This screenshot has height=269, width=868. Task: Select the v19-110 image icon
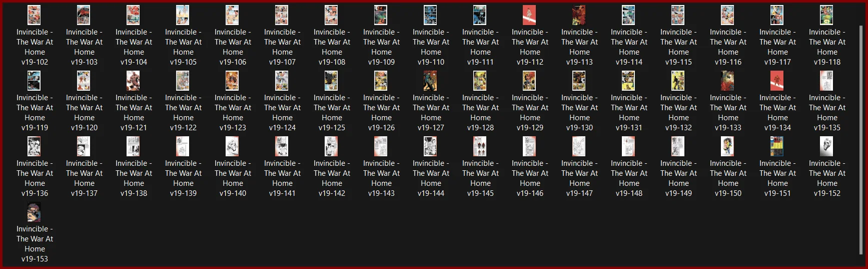(x=430, y=16)
